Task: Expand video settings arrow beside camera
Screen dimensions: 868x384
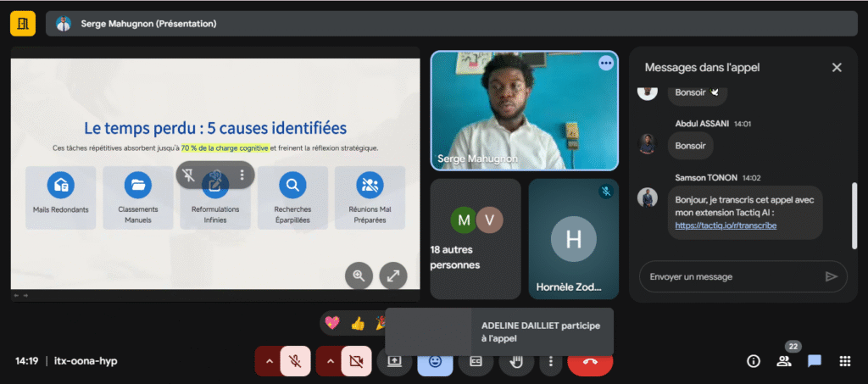Action: pyautogui.click(x=330, y=361)
